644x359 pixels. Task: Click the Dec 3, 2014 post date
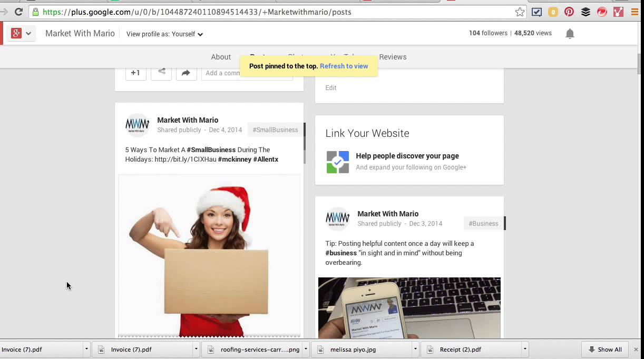click(x=426, y=224)
